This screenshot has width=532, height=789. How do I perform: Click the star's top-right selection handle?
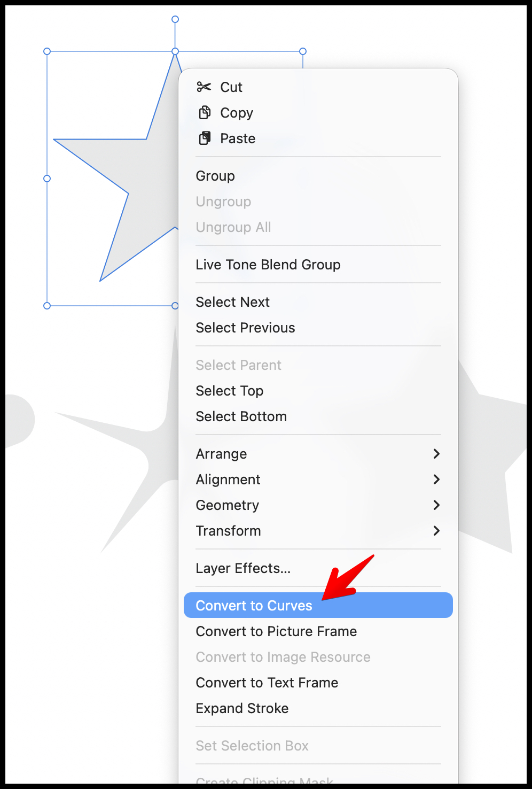click(x=303, y=51)
